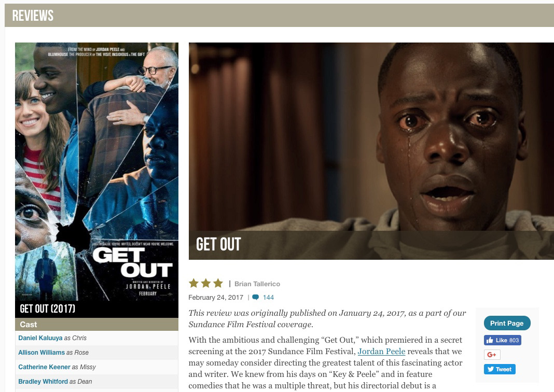Click the Get Out movie poster
This screenshot has height=392, width=554.
point(97,172)
